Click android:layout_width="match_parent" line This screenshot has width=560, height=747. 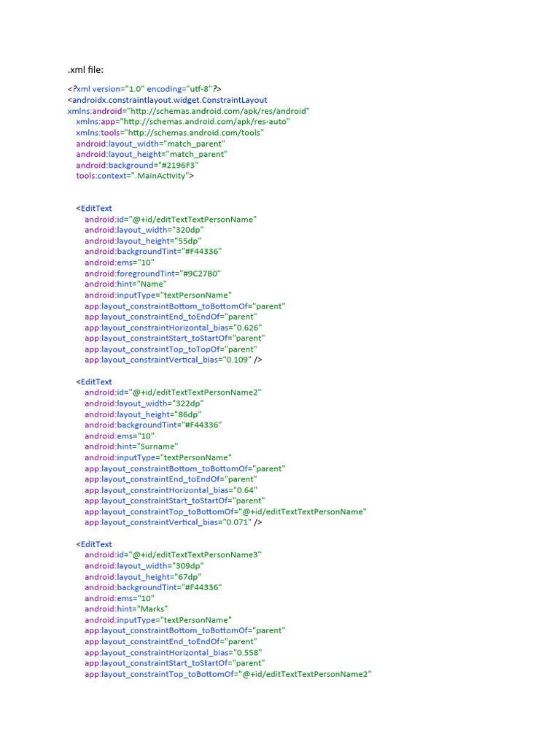point(150,144)
